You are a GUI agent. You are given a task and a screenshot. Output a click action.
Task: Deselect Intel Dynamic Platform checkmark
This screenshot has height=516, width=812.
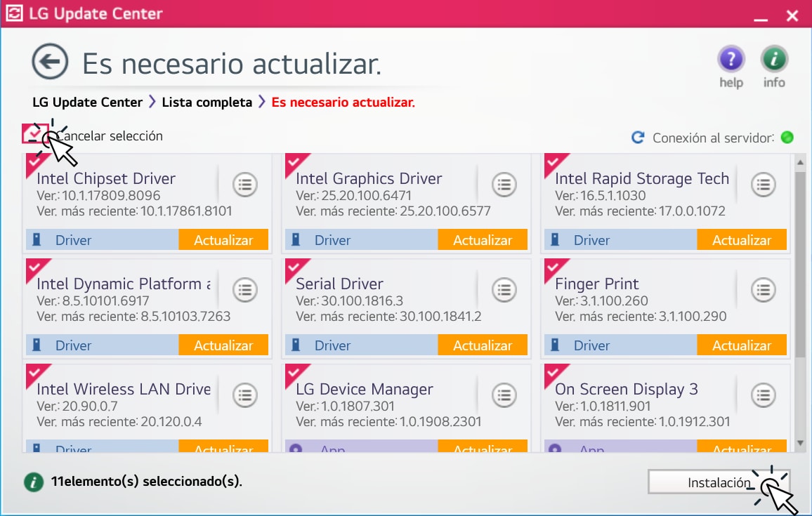35,267
